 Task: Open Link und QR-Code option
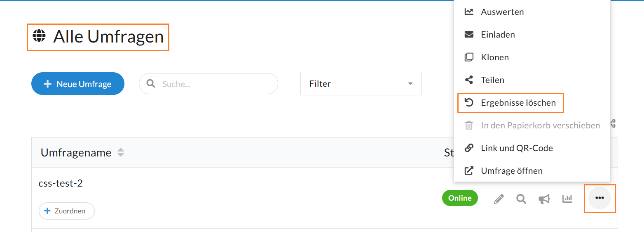(517, 148)
